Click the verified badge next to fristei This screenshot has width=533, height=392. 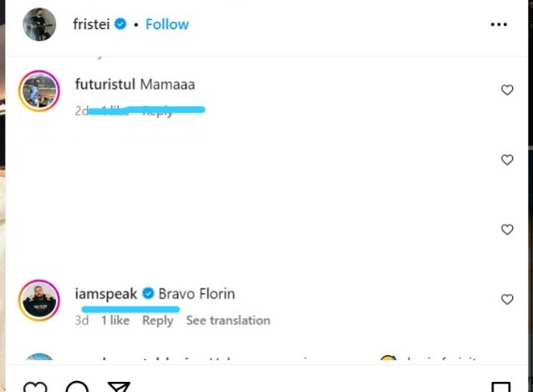click(120, 24)
